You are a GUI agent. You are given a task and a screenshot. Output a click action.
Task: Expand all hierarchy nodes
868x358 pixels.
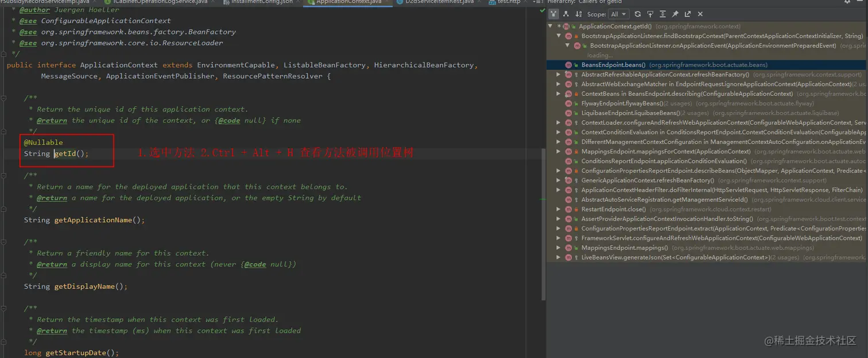[663, 14]
